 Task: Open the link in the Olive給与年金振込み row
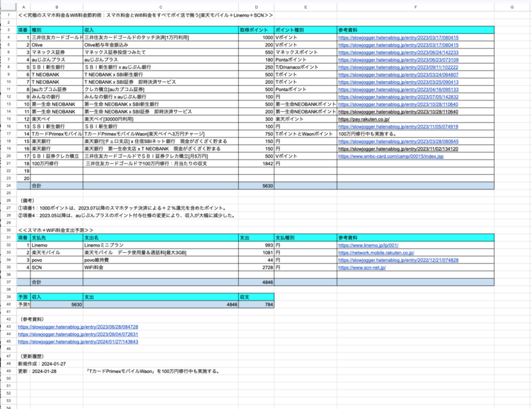(x=398, y=45)
